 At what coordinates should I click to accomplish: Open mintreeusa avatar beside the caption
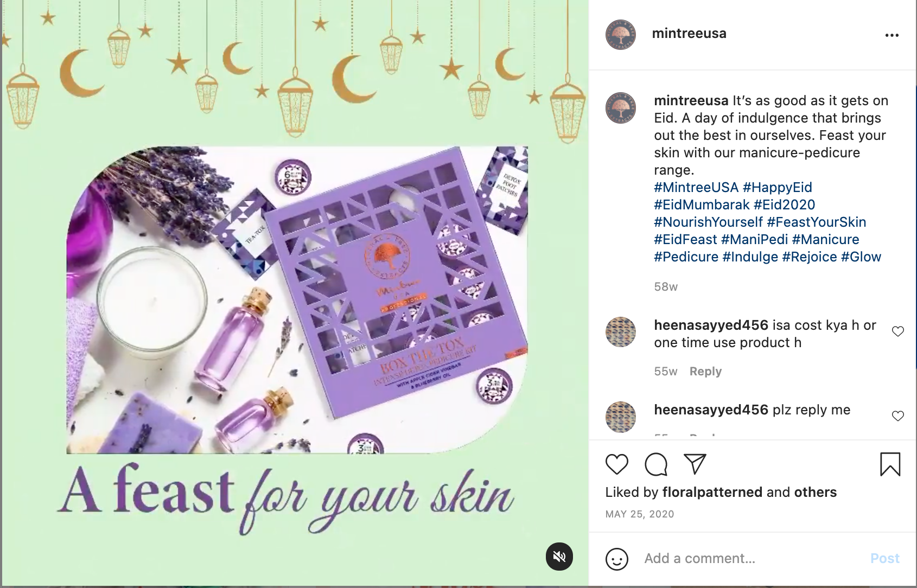pos(620,107)
